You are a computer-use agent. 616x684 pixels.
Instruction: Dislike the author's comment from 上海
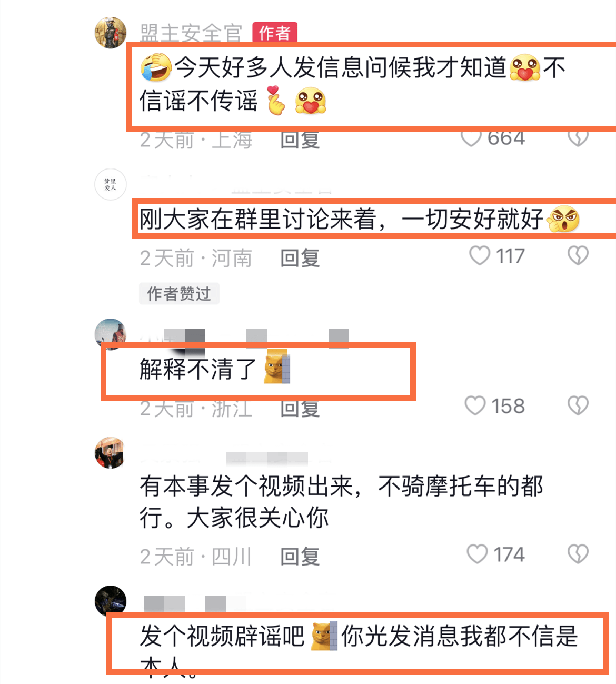(578, 138)
